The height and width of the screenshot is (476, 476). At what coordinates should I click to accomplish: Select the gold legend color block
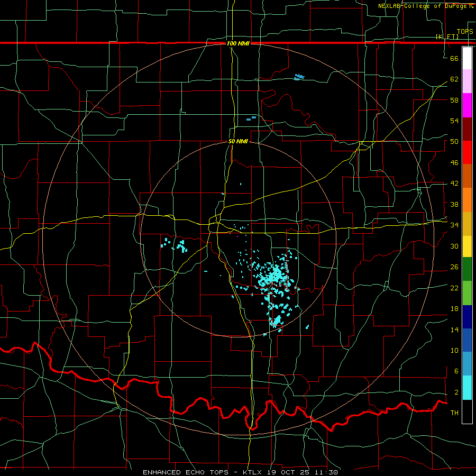[x=467, y=224]
